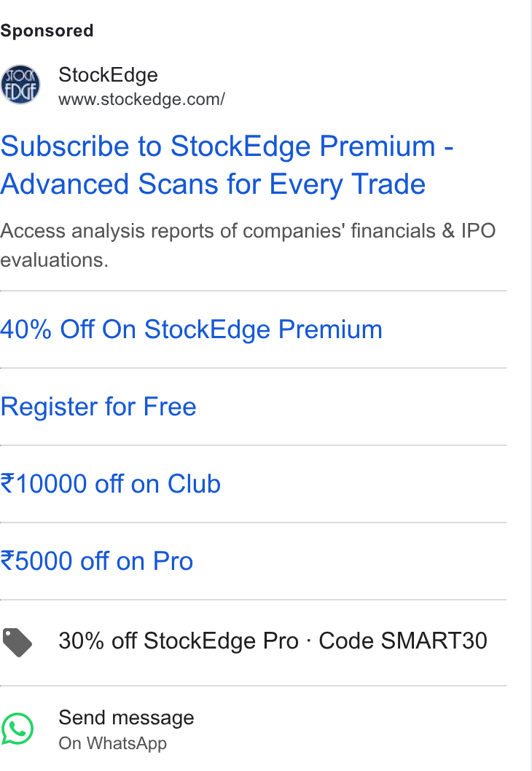Click the price tag promotion icon

coord(17,642)
